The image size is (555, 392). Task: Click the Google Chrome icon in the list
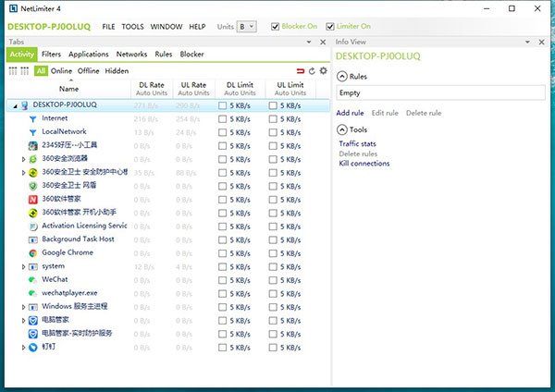32,252
